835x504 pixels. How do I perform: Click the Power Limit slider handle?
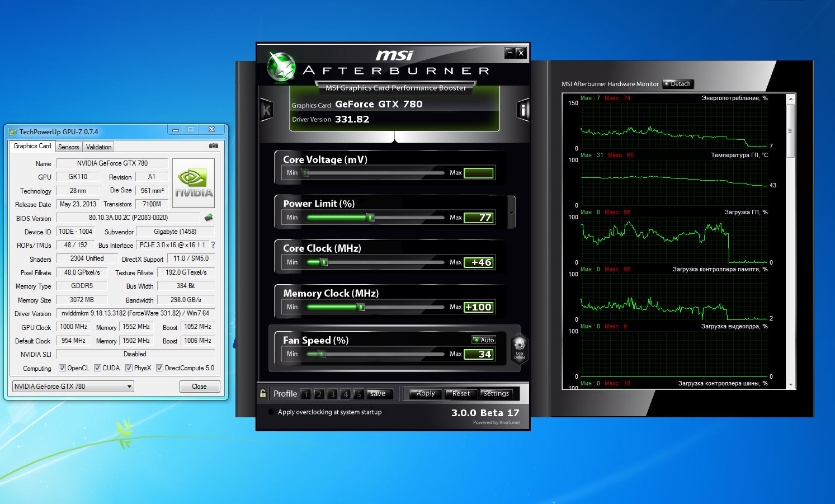tap(370, 218)
